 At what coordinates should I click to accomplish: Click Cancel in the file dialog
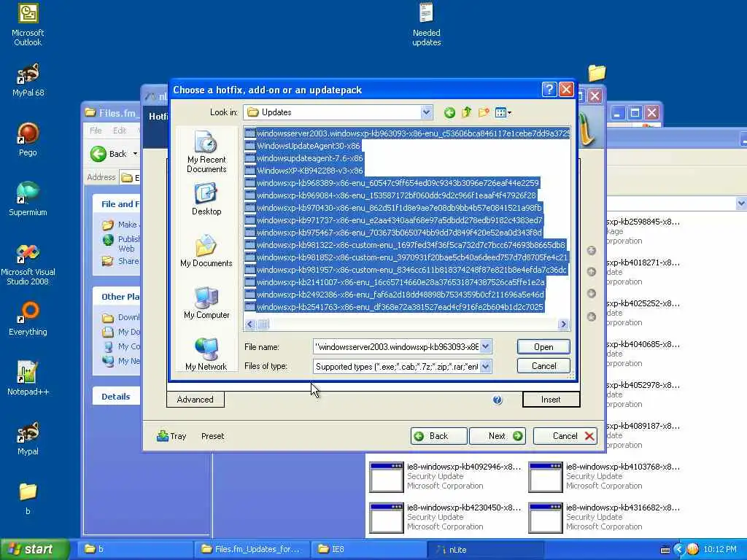point(543,366)
